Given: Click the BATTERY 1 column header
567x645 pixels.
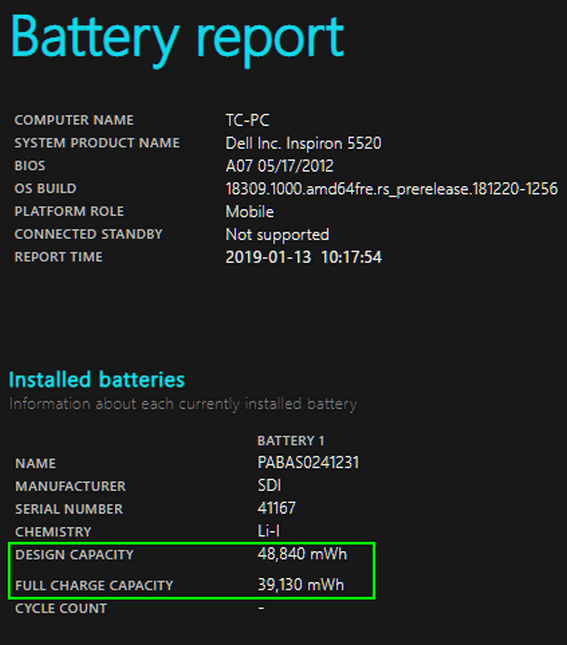Looking at the screenshot, I should click(291, 441).
